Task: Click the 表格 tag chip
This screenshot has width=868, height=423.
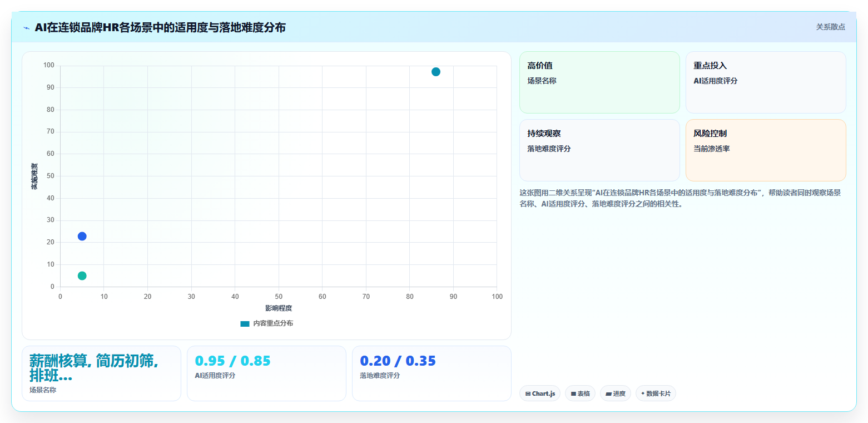Action: click(x=580, y=394)
